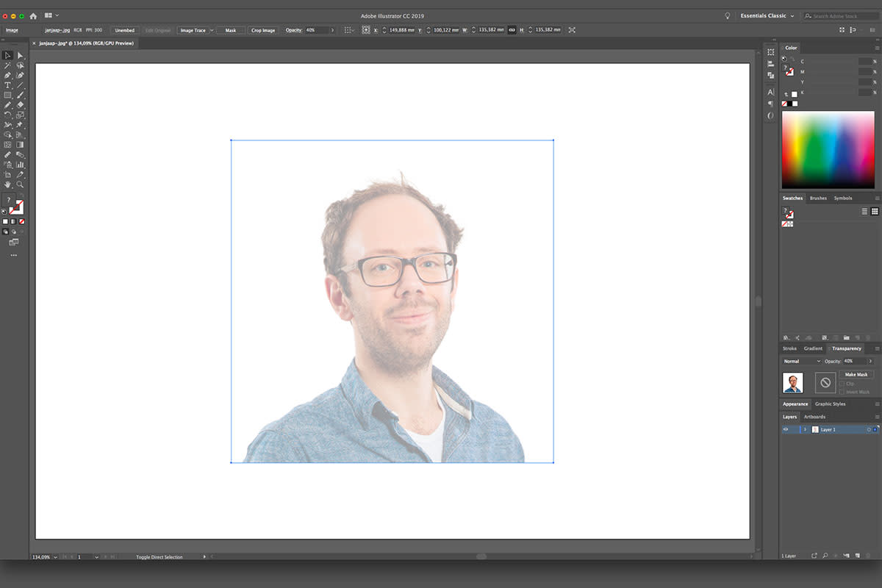The height and width of the screenshot is (588, 882).
Task: Select the Slice tool
Action: pyautogui.click(x=21, y=174)
